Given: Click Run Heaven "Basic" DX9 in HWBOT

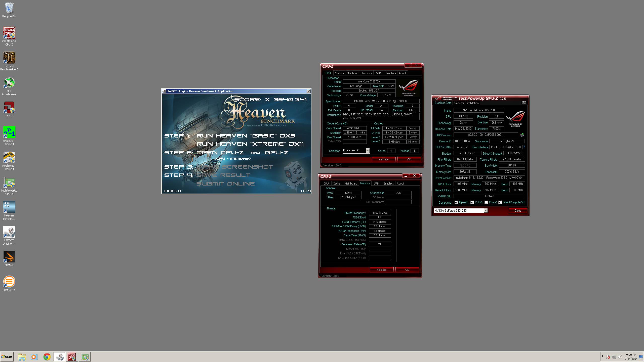Looking at the screenshot, I should click(x=246, y=136).
